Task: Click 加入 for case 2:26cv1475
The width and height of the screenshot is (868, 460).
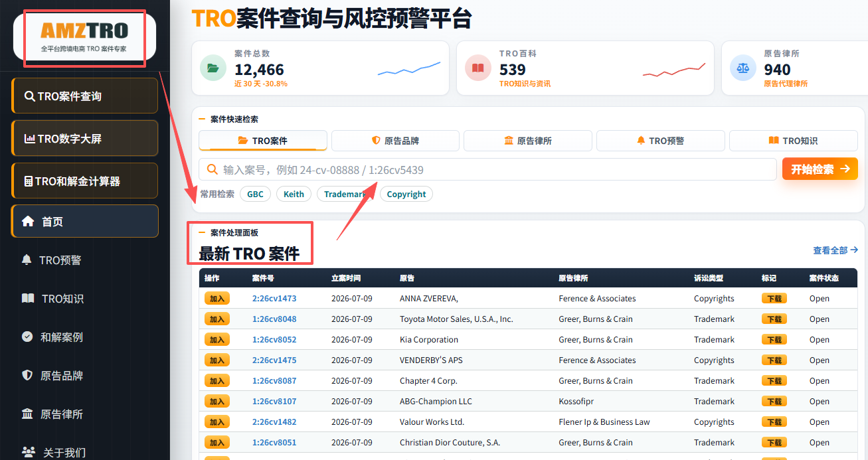Action: pyautogui.click(x=217, y=360)
